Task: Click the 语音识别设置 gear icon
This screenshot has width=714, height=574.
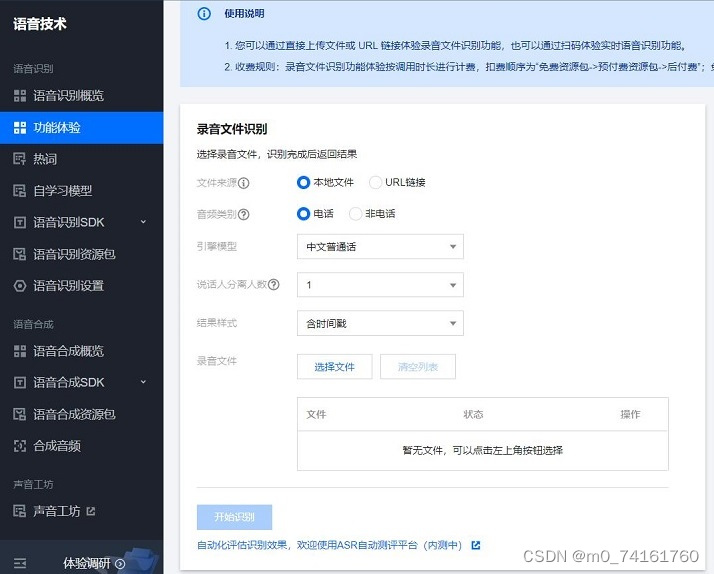Action: 20,286
